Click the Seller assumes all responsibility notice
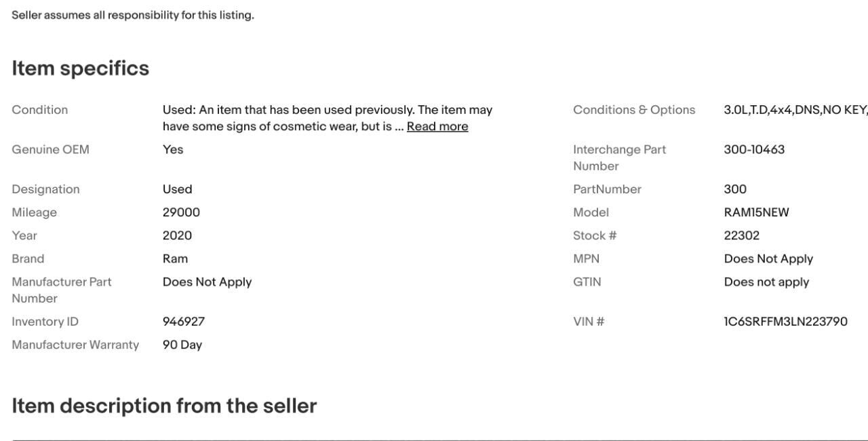 [133, 15]
